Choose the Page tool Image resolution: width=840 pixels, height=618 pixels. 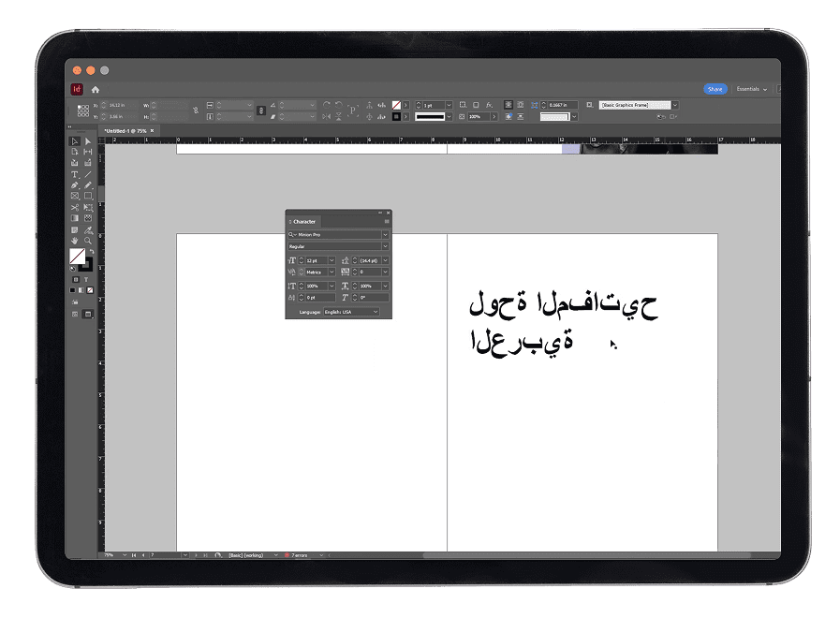[x=75, y=152]
